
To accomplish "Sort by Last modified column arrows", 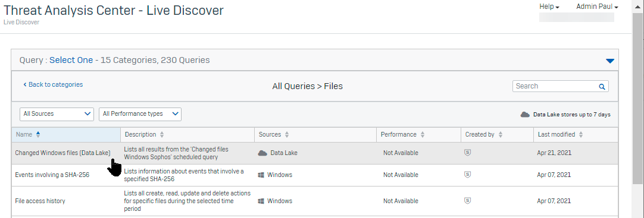I will coord(581,134).
